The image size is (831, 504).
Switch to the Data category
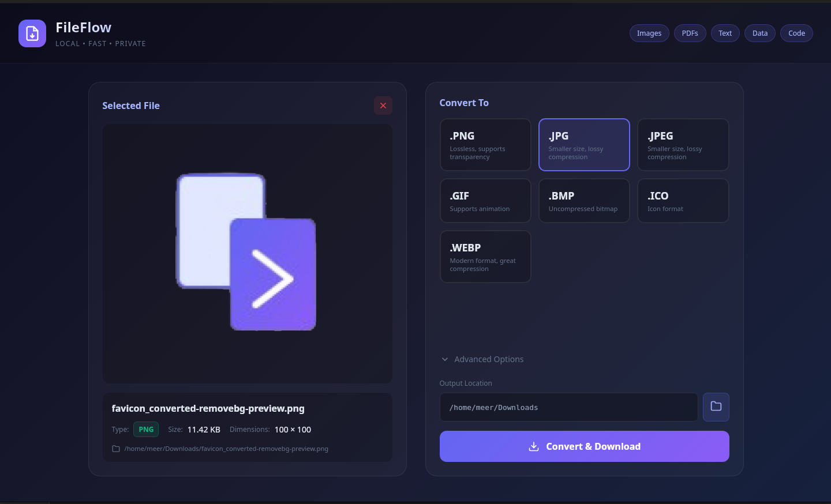tap(759, 33)
